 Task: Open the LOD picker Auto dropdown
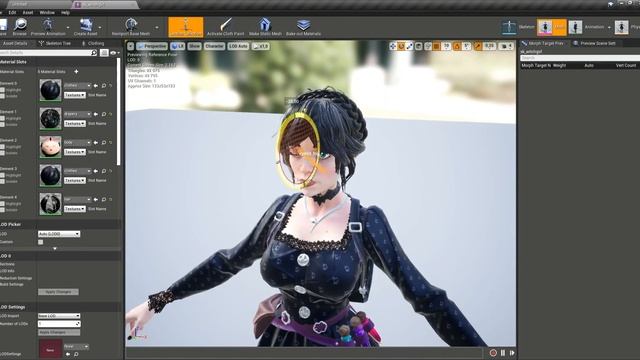tap(59, 234)
